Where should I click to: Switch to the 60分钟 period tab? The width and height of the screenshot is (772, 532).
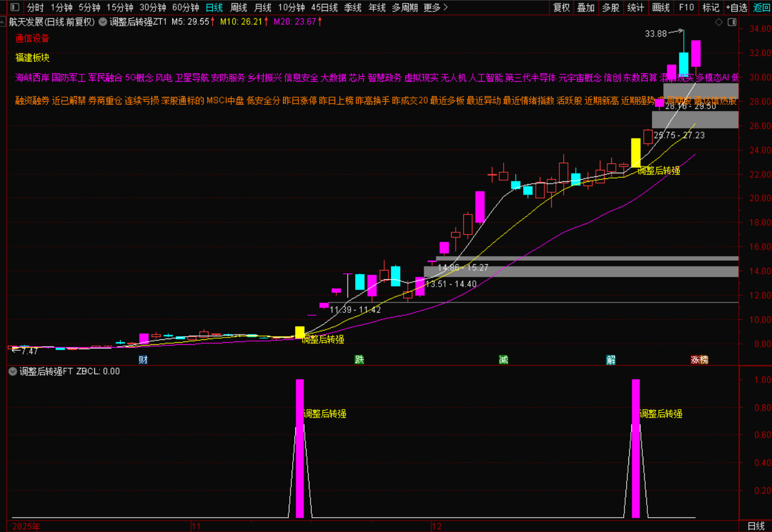pyautogui.click(x=185, y=7)
